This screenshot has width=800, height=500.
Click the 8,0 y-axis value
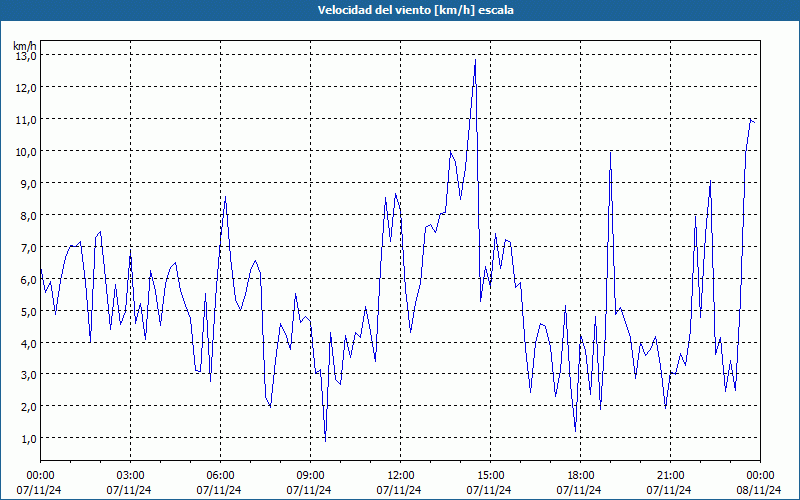coord(29,216)
